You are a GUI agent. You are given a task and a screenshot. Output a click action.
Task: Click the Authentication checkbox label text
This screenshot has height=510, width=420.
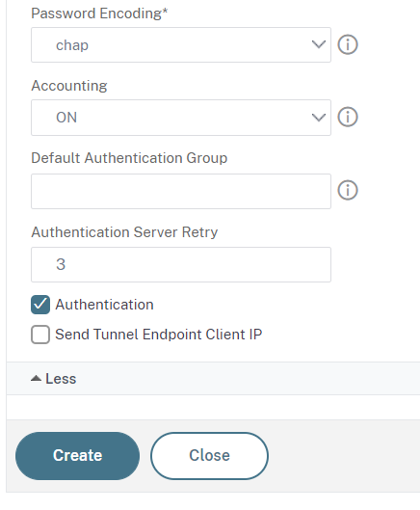pyautogui.click(x=104, y=305)
